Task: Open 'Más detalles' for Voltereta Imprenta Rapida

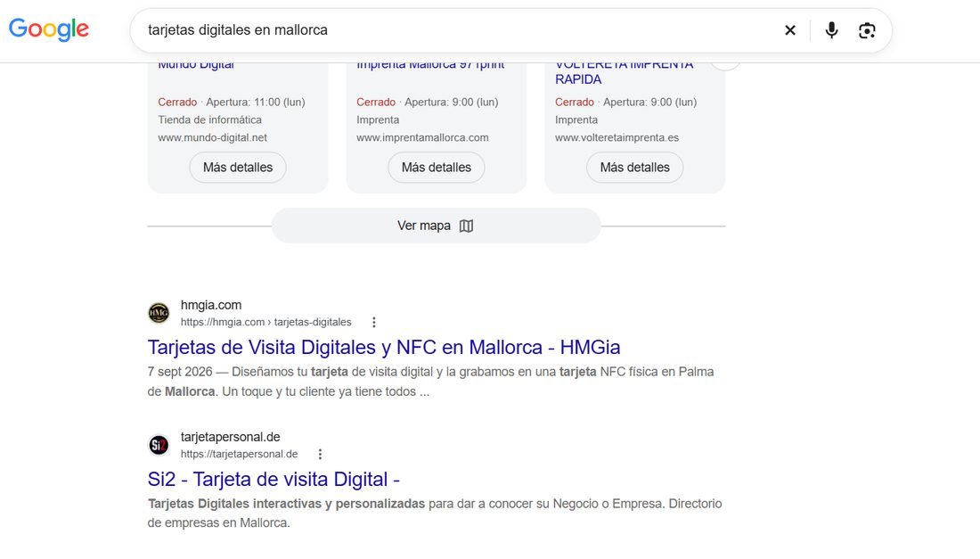Action: [x=634, y=168]
